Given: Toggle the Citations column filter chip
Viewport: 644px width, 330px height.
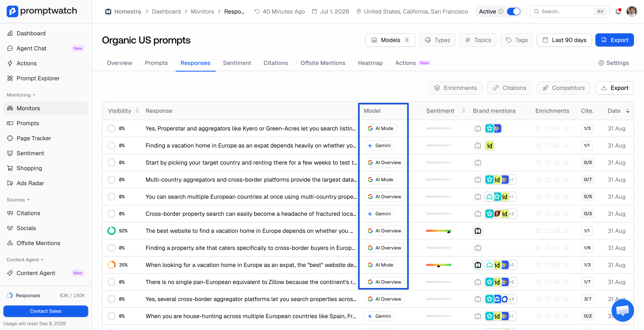Looking at the screenshot, I should click(x=510, y=88).
